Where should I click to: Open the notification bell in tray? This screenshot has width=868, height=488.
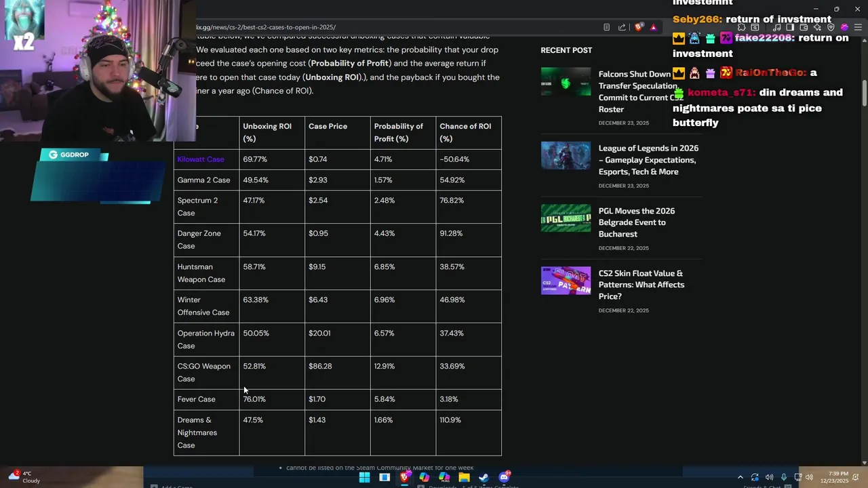tap(855, 477)
